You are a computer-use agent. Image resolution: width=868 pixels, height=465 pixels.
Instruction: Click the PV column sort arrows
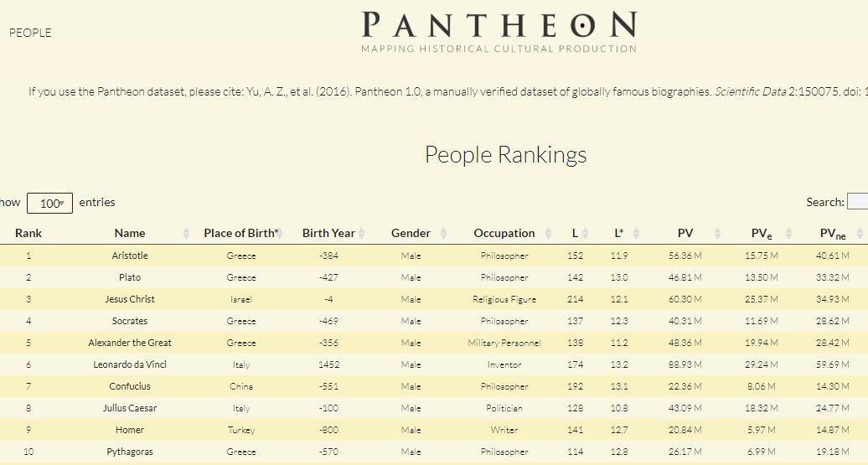(x=717, y=233)
